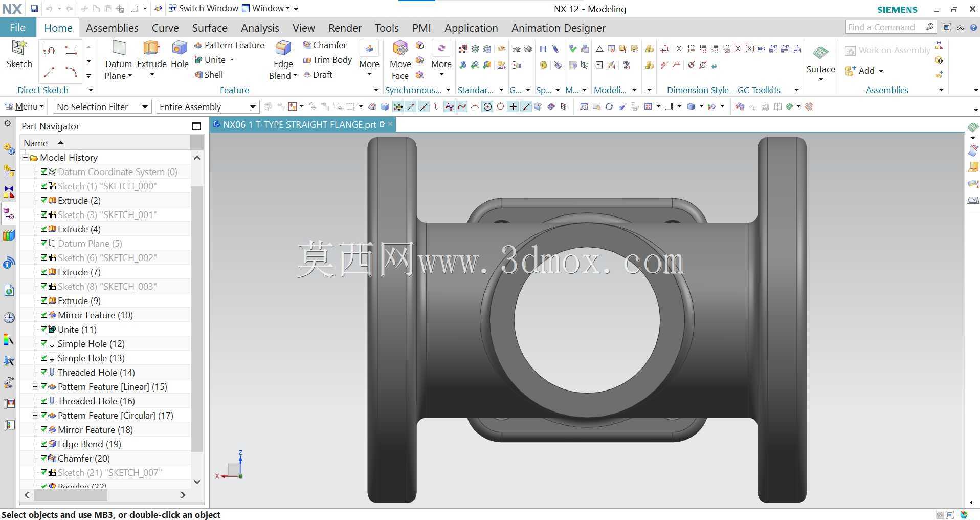Close the T-TYPE STRAIGHT FLANGE.prt tab

[x=390, y=124]
